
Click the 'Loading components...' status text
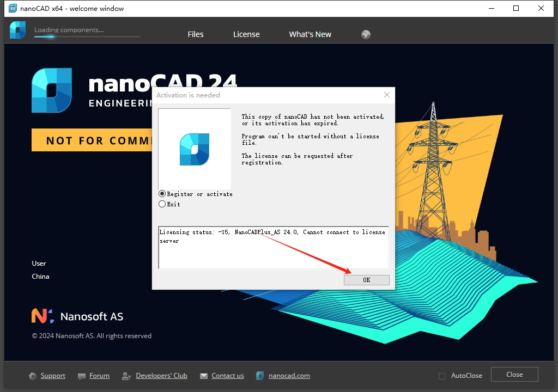coord(69,30)
